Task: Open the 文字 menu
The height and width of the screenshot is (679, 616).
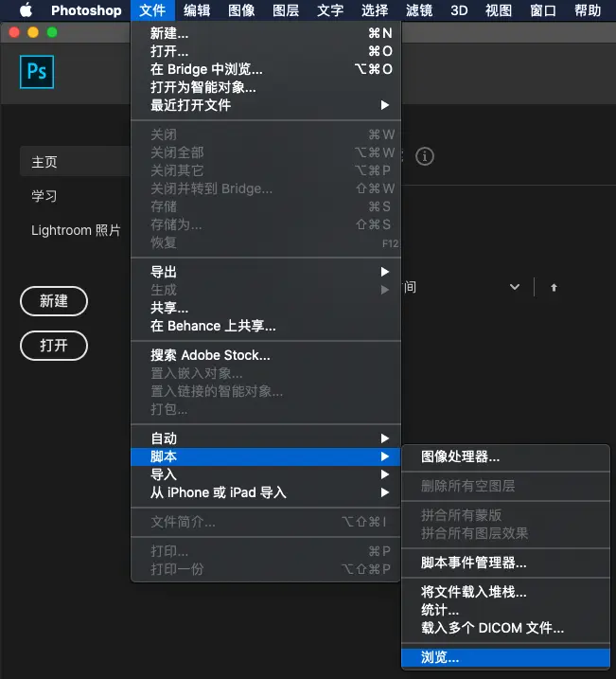Action: coord(330,10)
